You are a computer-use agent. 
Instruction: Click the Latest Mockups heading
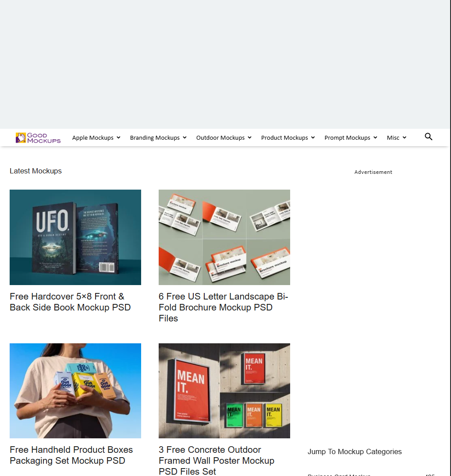(x=36, y=171)
